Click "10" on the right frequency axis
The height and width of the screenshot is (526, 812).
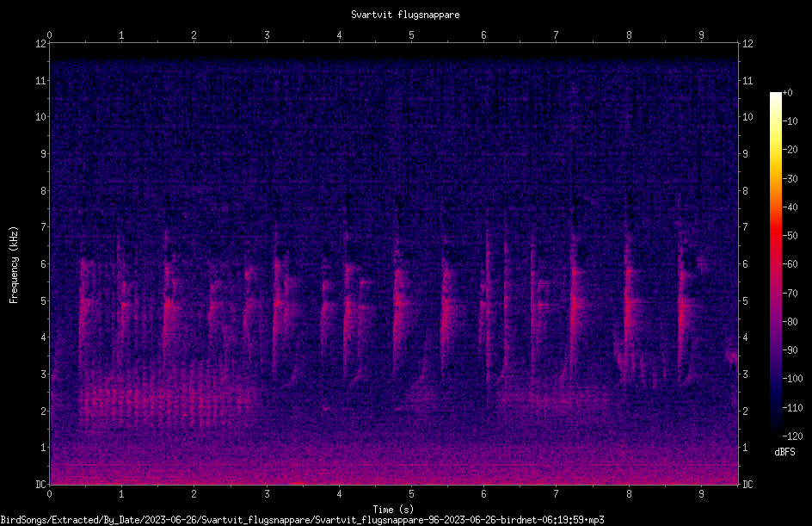click(747, 117)
